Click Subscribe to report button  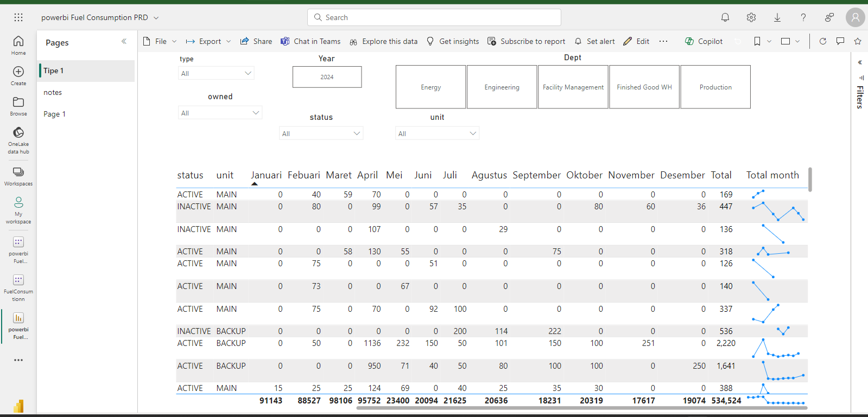coord(526,41)
